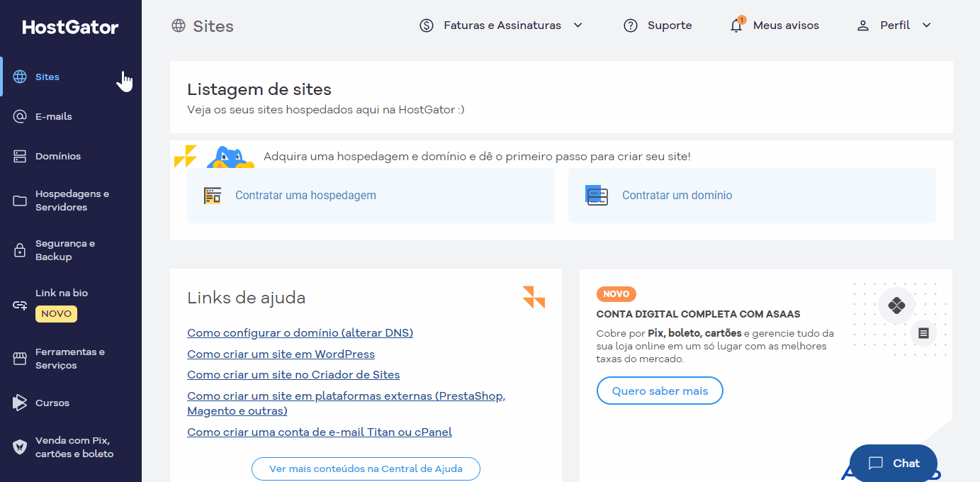Click the server icon for Domínios
This screenshot has width=980, height=482.
20,156
